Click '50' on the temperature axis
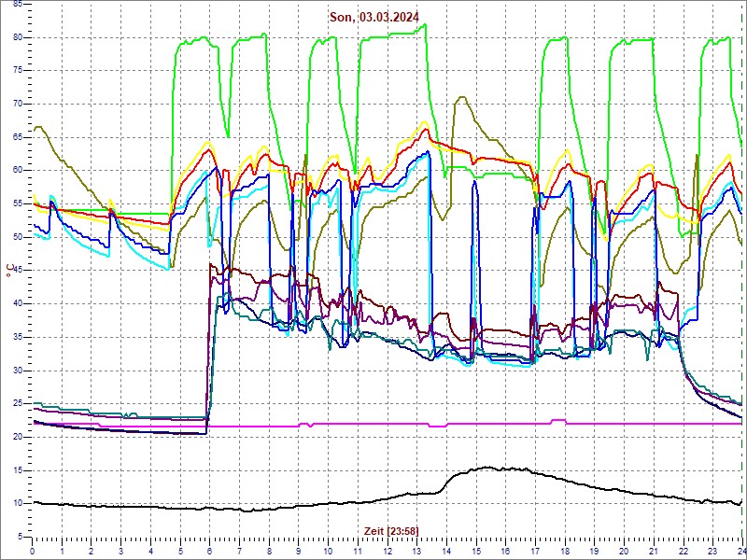 coord(18,237)
